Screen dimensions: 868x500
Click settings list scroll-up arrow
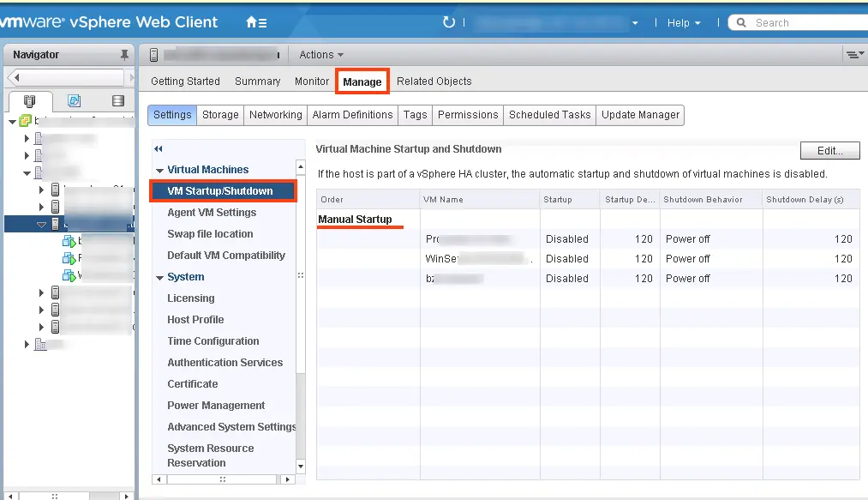(301, 166)
